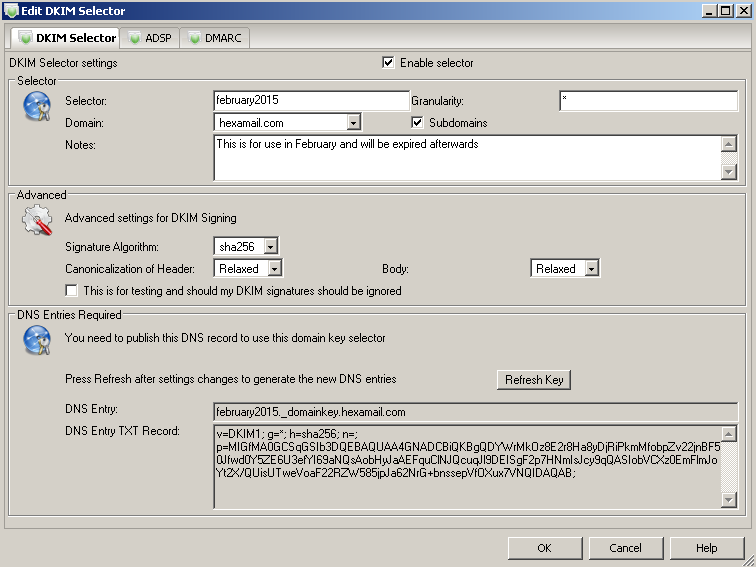
Task: Click the gear wrench icon in Advanced section
Action: click(x=37, y=221)
